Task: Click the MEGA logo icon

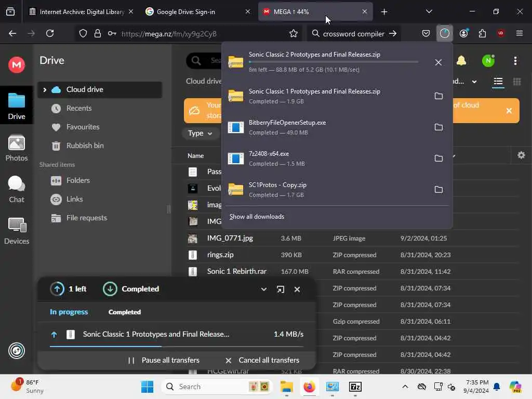Action: [x=16, y=64]
